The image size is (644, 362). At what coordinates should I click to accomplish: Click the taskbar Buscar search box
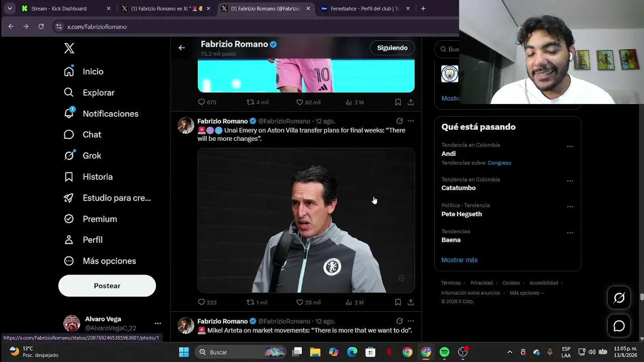(x=240, y=352)
